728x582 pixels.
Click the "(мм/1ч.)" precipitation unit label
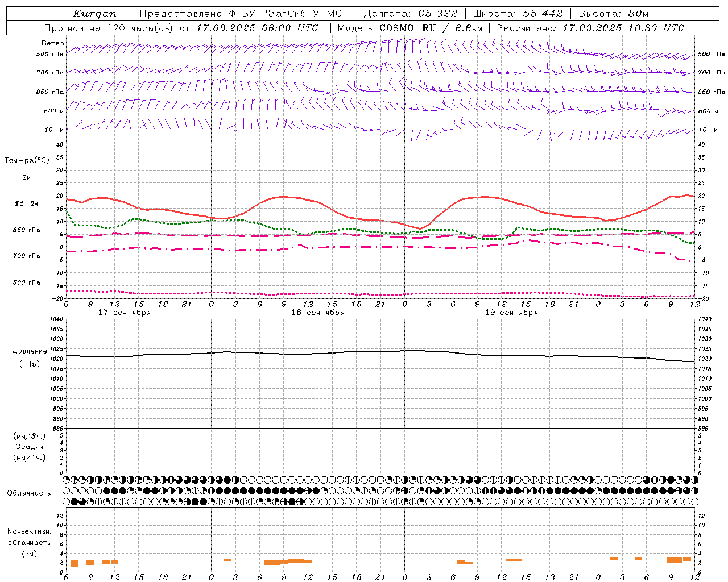30,458
